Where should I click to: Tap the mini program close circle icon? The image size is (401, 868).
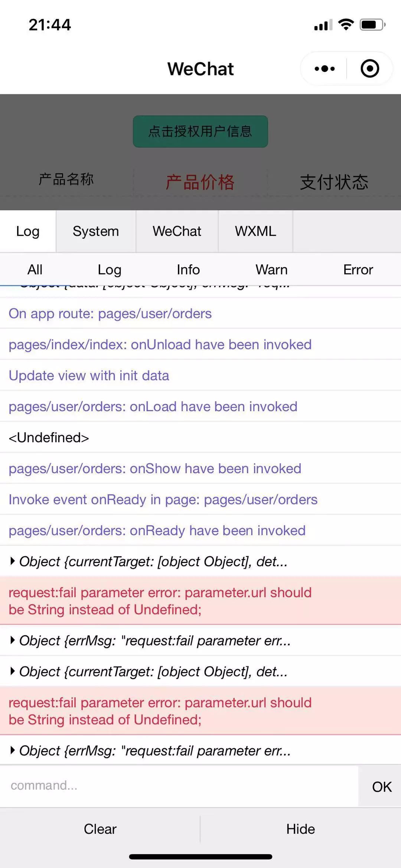coord(370,69)
